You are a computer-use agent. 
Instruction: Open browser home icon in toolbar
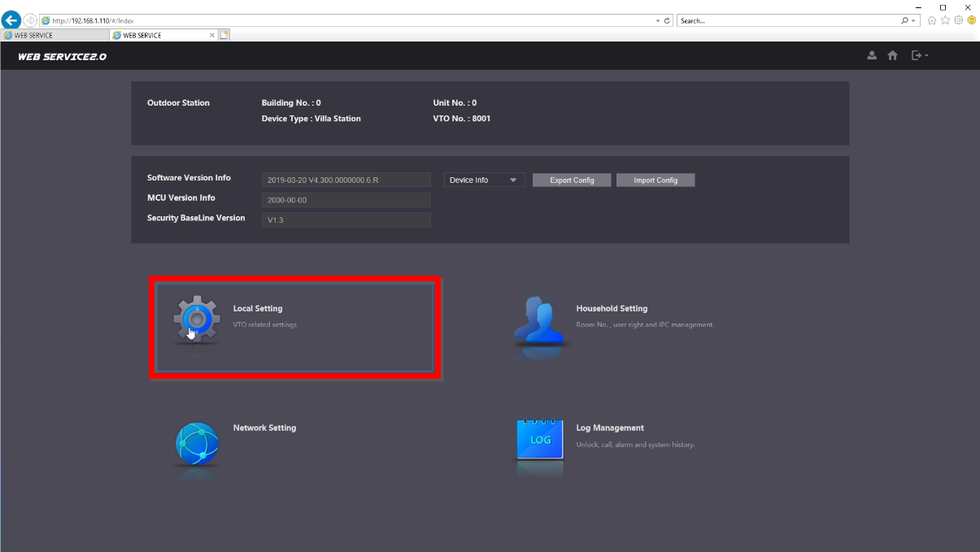(x=932, y=20)
